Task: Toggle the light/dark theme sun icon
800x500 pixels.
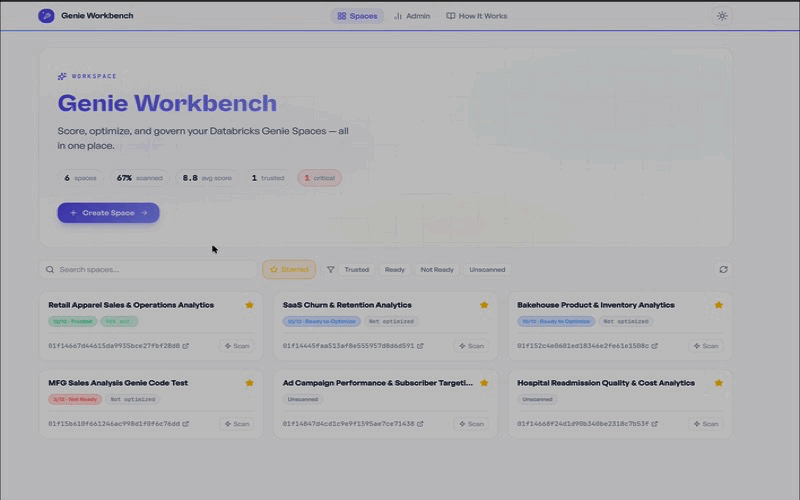Action: click(722, 16)
